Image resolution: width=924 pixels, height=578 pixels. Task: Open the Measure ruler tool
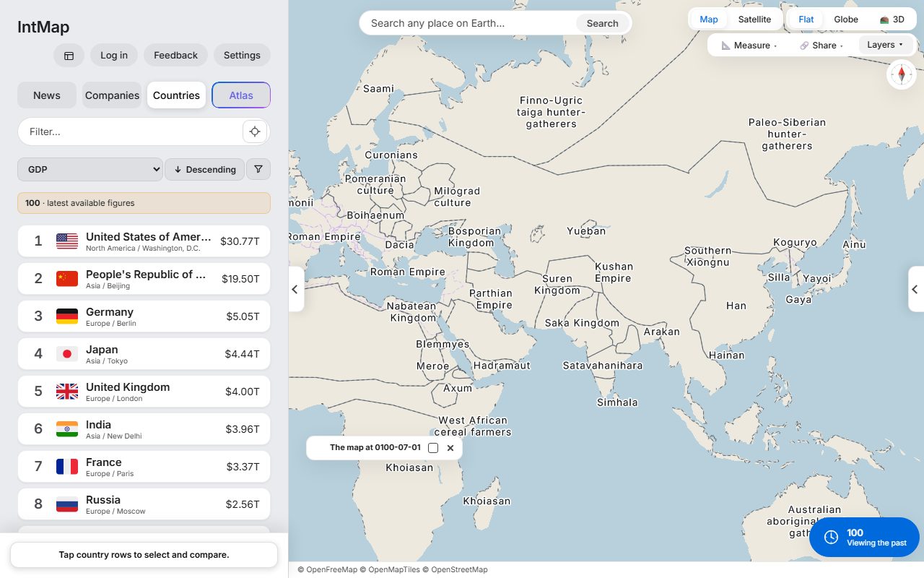pos(749,45)
